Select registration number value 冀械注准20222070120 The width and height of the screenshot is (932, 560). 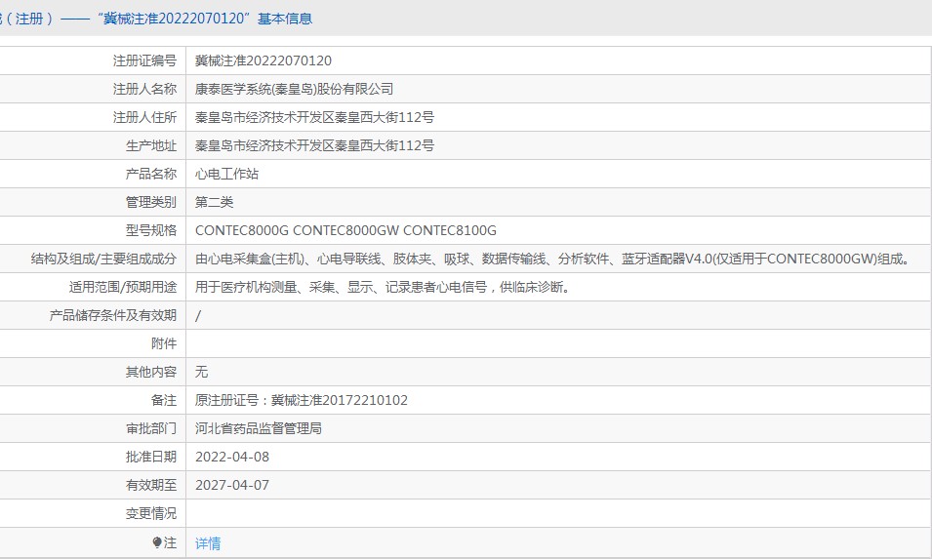tap(263, 60)
